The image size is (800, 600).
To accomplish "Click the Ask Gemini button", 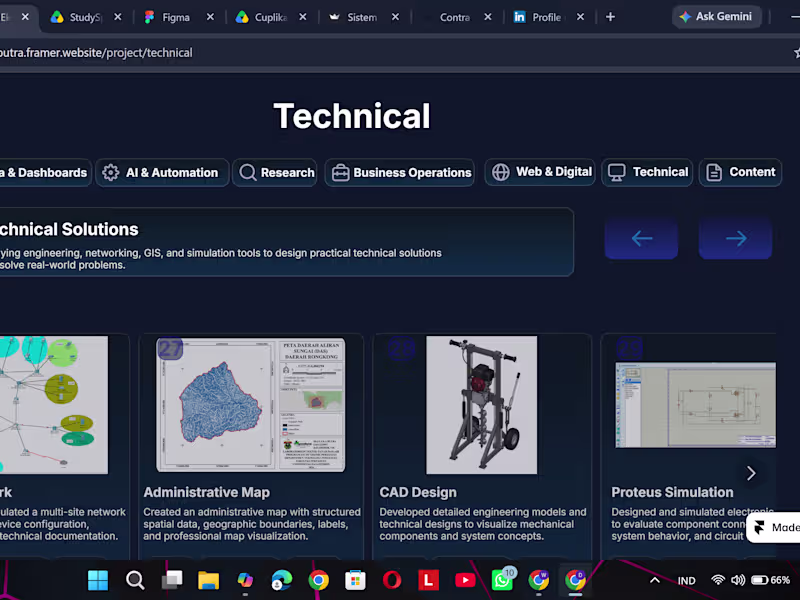I will (x=716, y=17).
